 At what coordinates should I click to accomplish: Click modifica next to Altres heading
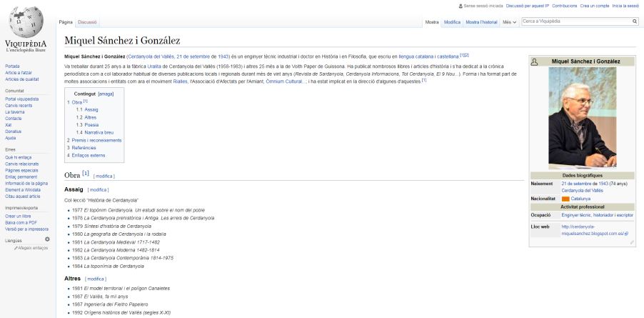96,279
